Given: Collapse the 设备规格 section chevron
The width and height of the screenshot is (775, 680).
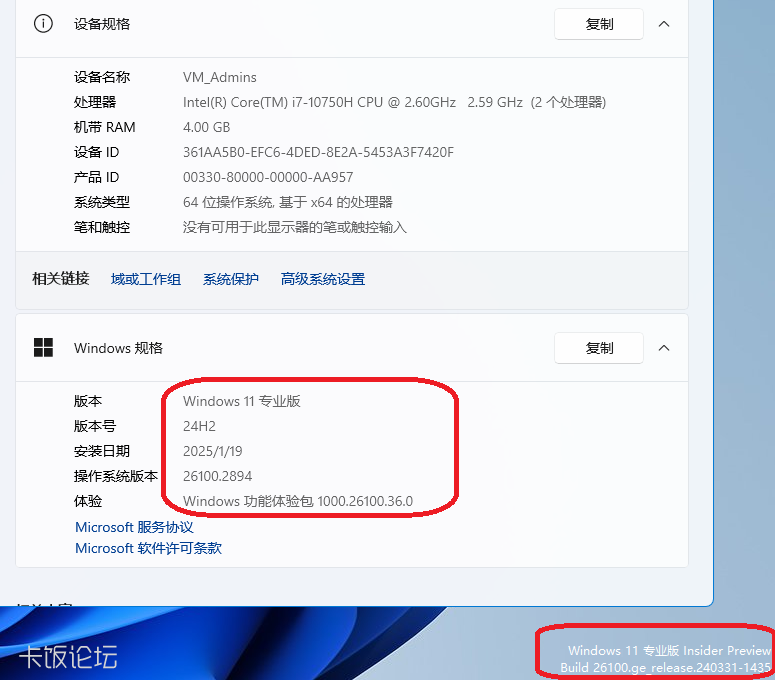Looking at the screenshot, I should coord(664,24).
